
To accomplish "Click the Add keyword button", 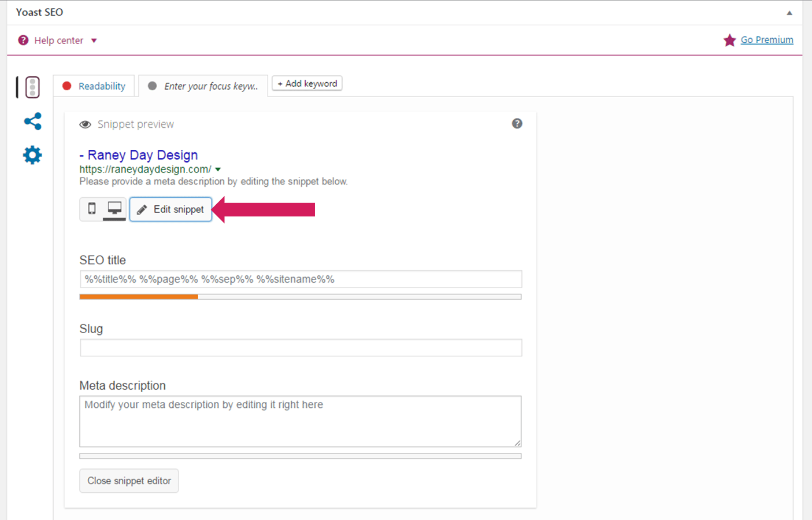I will [307, 84].
